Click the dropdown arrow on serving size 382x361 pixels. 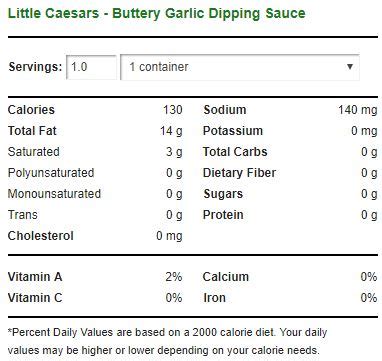click(x=350, y=67)
